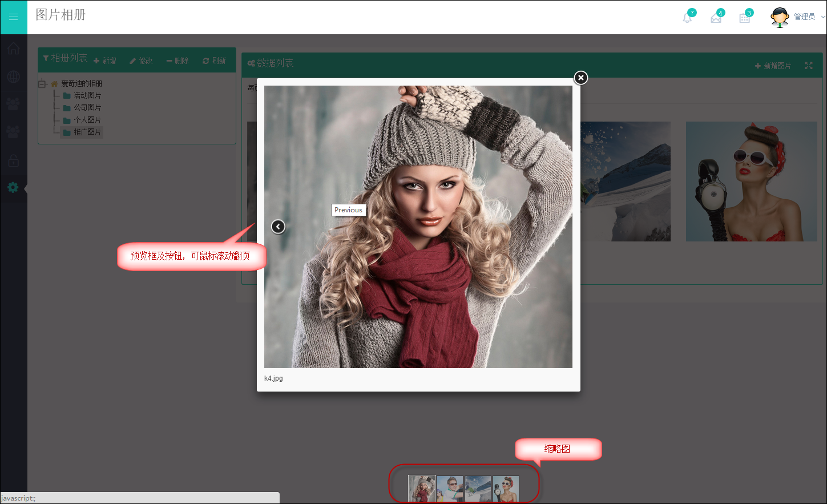827x504 pixels.
Task: Click 删除 to delete the album
Action: [x=177, y=61]
